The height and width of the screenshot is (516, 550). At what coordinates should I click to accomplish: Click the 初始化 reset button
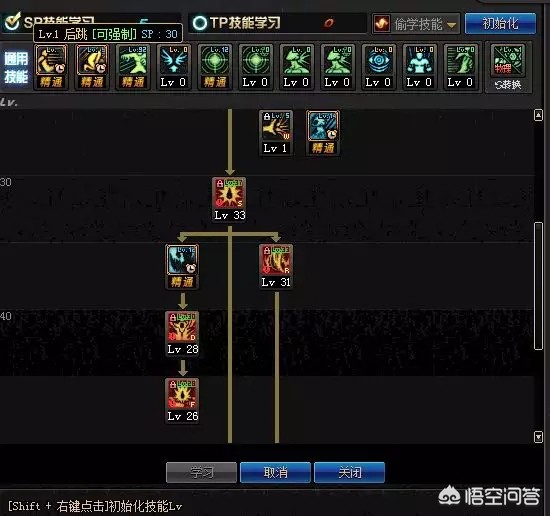[501, 24]
